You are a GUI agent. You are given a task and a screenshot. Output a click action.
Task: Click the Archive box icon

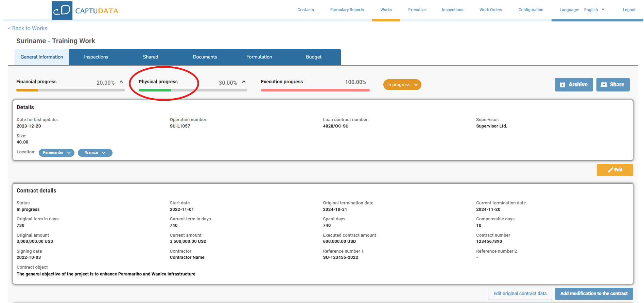(562, 85)
